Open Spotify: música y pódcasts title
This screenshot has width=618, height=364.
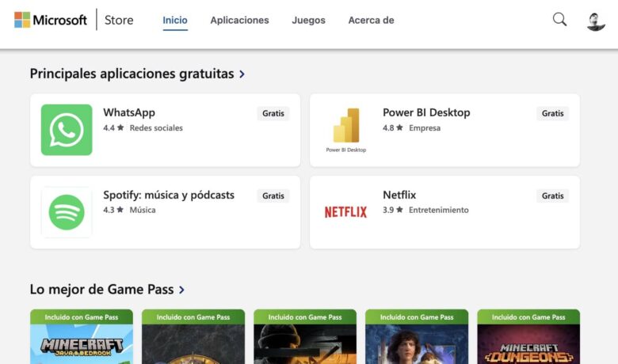(169, 195)
